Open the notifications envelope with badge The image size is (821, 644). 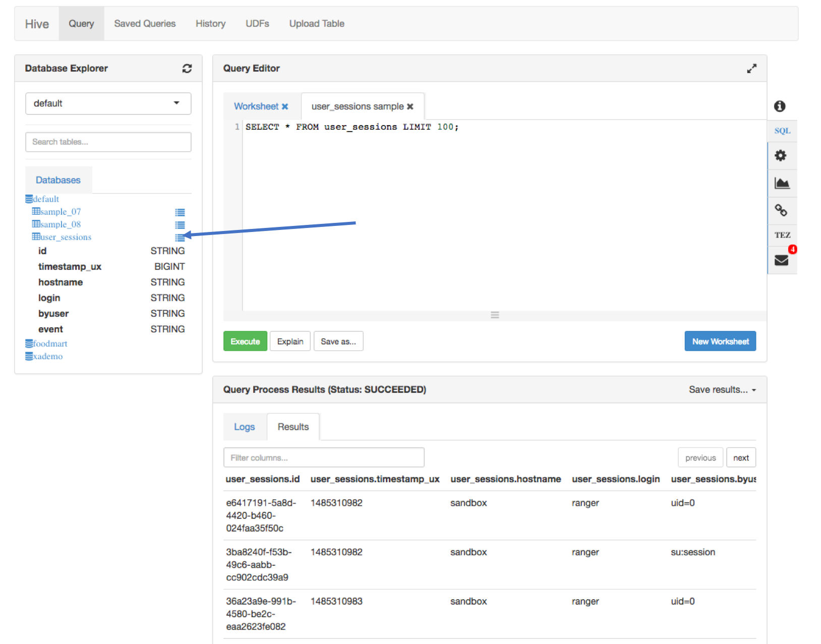coord(782,260)
